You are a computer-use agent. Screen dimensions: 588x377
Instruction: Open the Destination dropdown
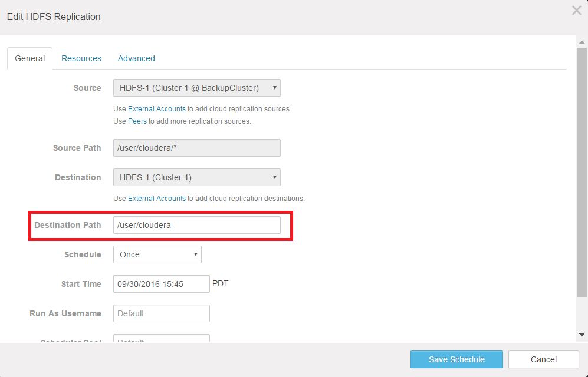point(196,177)
